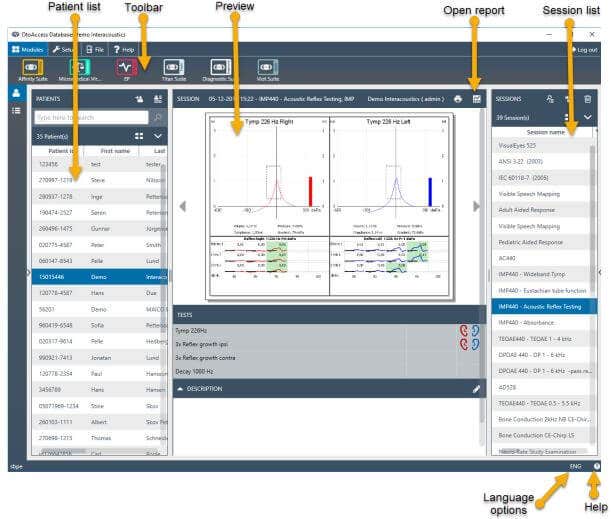Open the session report icon
Image resolution: width=611 pixels, height=519 pixels.
[477, 99]
